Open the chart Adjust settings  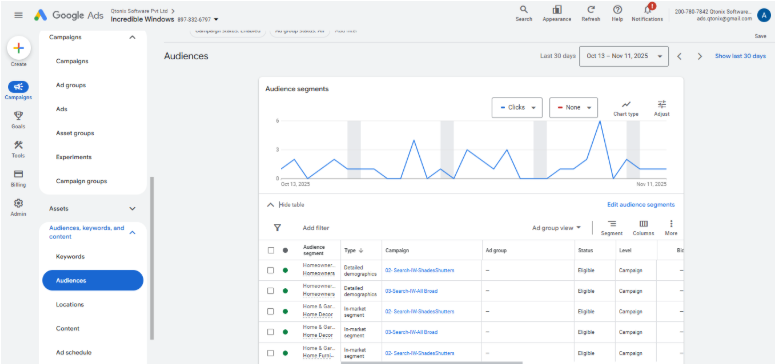662,108
